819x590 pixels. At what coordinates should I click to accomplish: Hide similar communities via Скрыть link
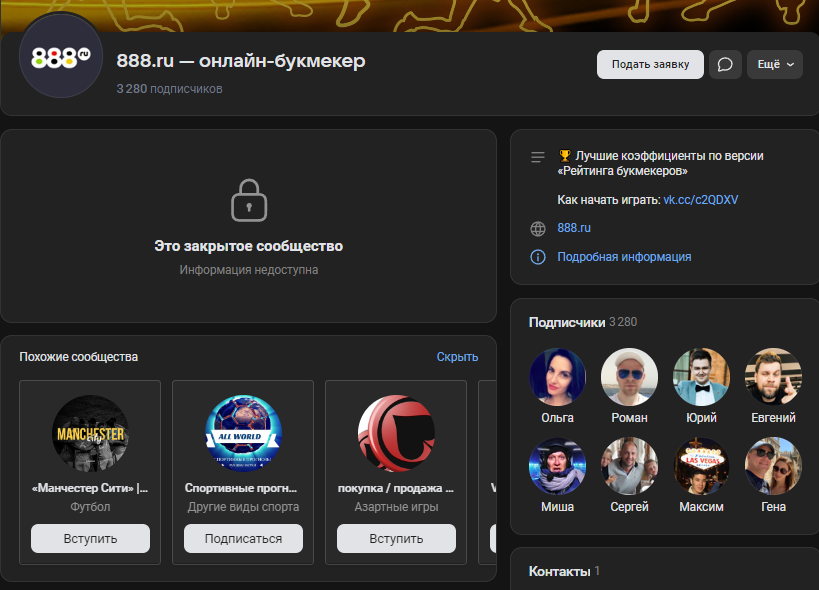pyautogui.click(x=457, y=357)
